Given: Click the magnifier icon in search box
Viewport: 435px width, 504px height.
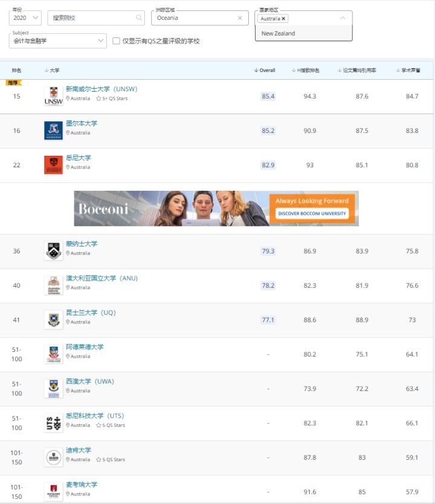Looking at the screenshot, I should point(138,18).
